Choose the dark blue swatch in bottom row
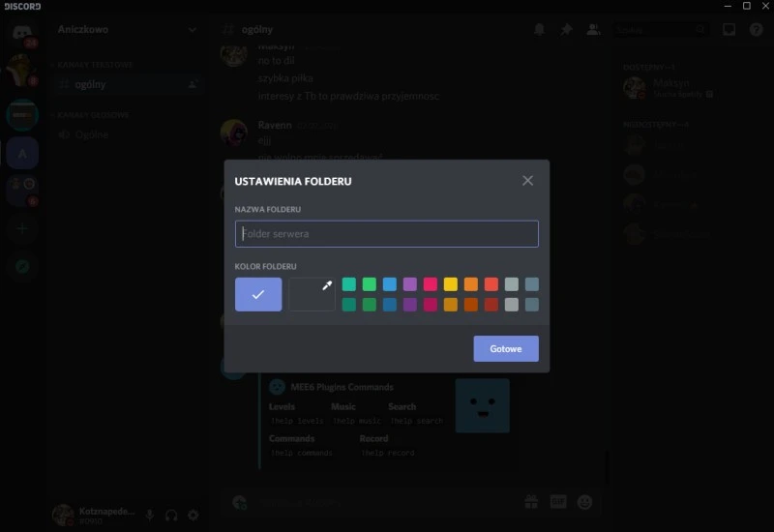The height and width of the screenshot is (532, 774). 390,305
